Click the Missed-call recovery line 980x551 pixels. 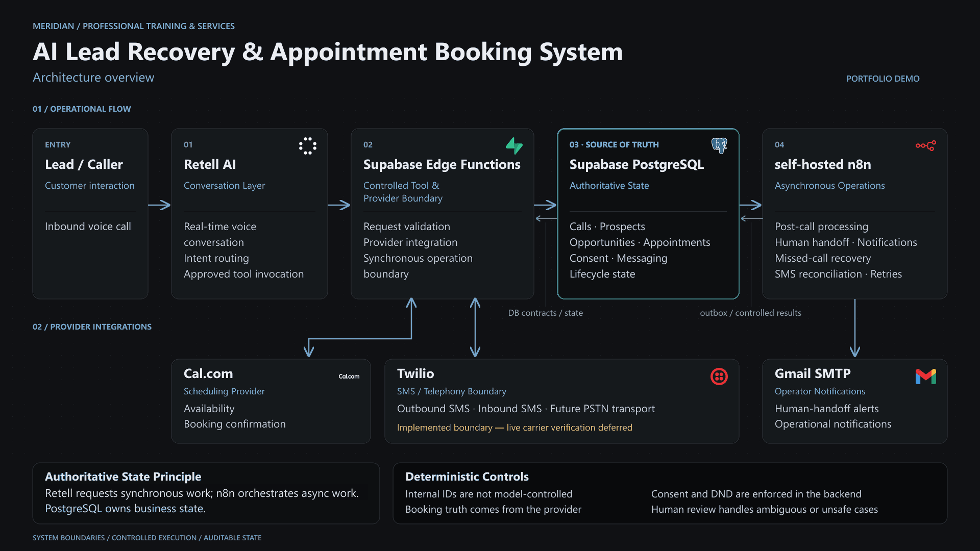tap(822, 258)
